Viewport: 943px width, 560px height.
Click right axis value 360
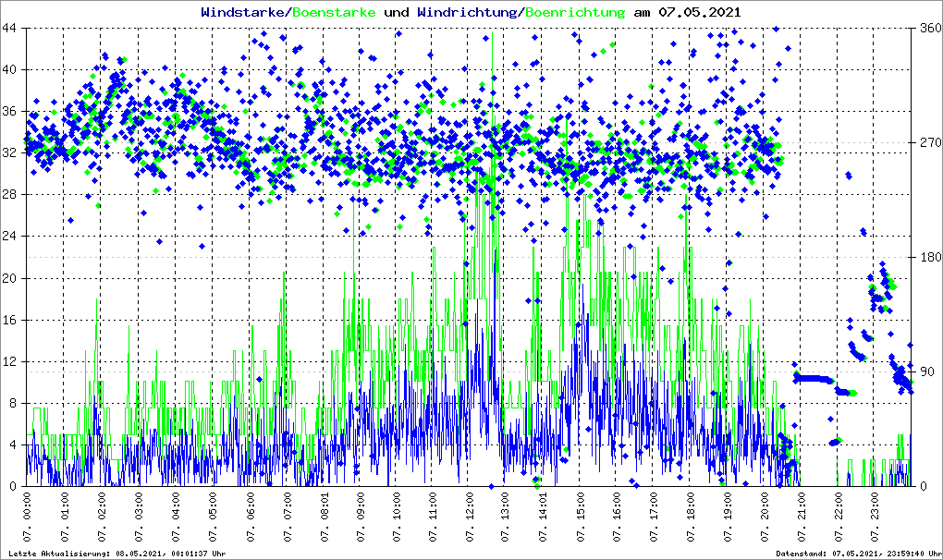point(931,29)
